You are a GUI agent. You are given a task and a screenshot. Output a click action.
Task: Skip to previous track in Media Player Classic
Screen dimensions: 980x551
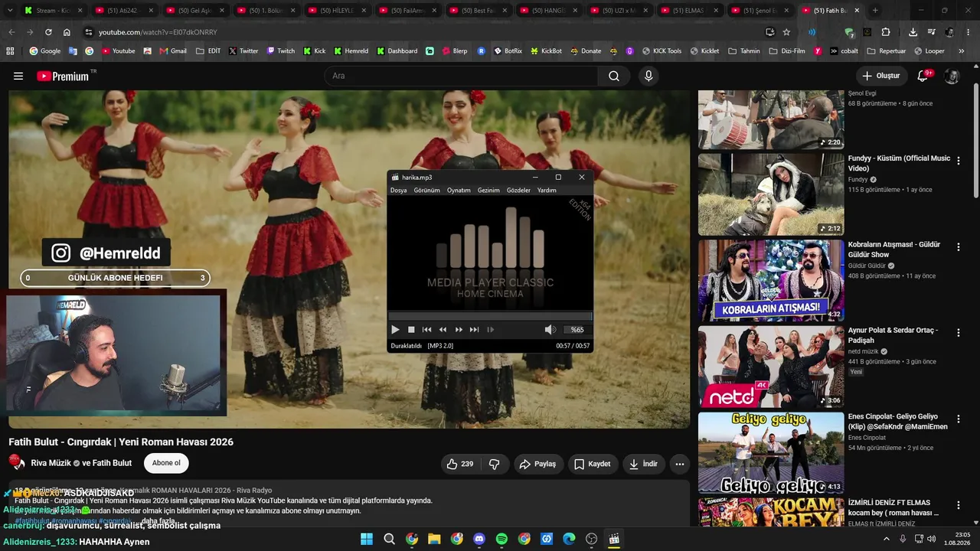pyautogui.click(x=426, y=330)
